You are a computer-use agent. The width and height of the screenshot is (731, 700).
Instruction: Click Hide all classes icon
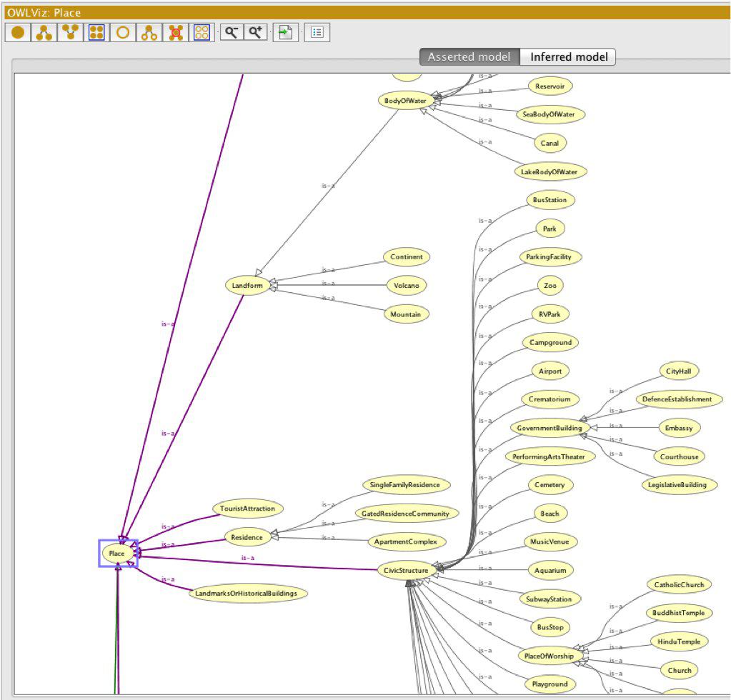tap(202, 33)
